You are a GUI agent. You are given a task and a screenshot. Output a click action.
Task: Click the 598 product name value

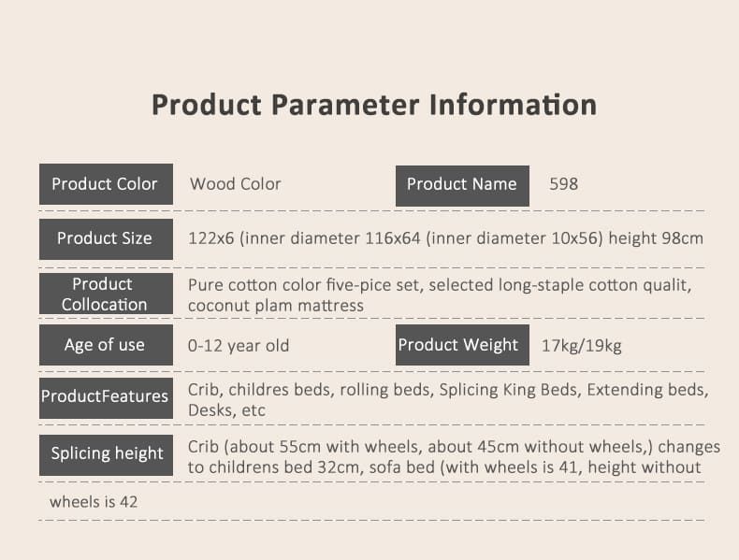click(x=564, y=183)
